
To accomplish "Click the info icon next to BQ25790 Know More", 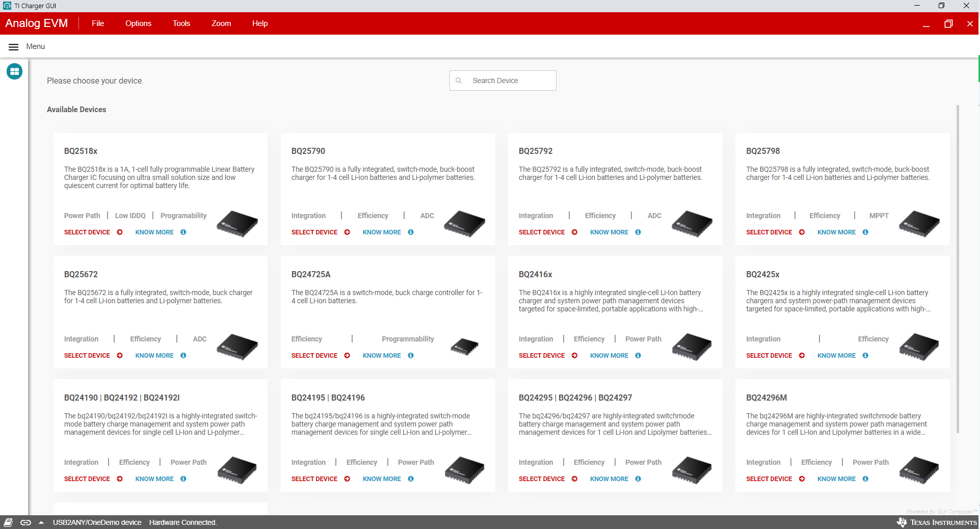I will pos(411,232).
